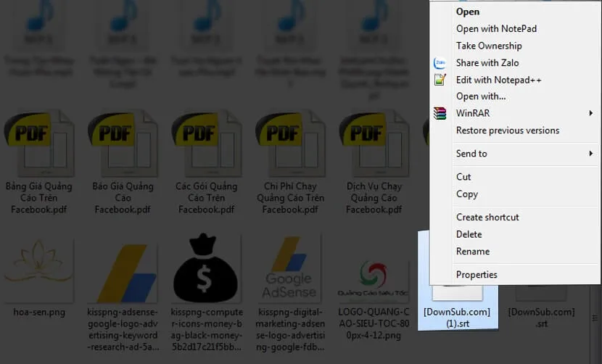
Task: Click Restore previous versions
Action: 508,131
